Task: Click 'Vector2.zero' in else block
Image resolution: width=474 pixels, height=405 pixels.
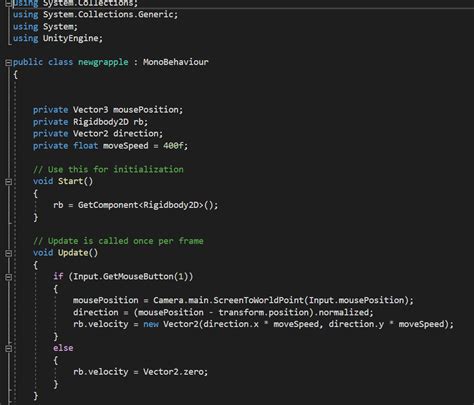Action: [173, 372]
